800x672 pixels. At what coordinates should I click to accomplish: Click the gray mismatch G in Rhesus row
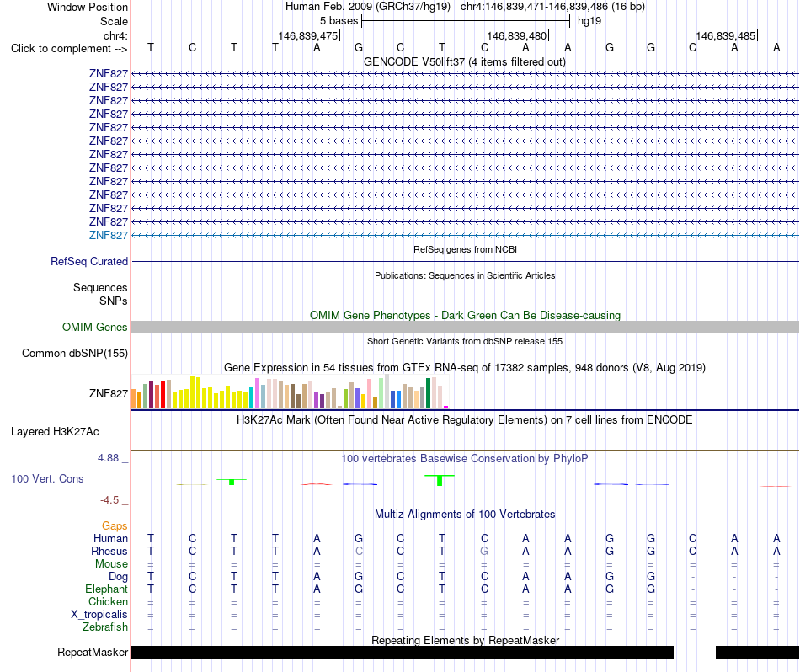click(484, 551)
